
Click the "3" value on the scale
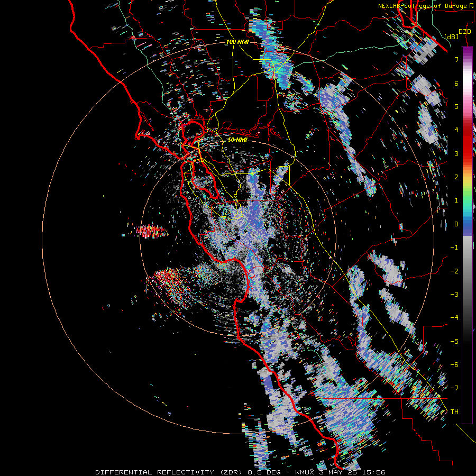pyautogui.click(x=456, y=153)
